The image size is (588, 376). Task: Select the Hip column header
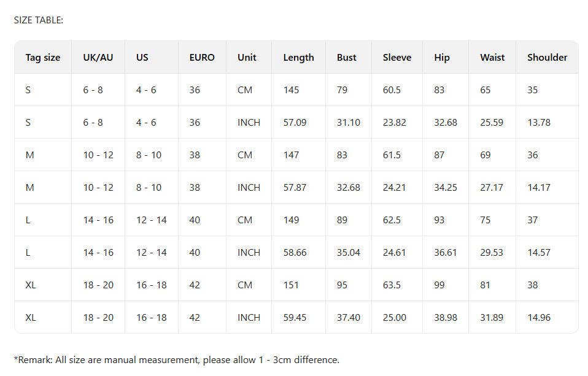442,58
